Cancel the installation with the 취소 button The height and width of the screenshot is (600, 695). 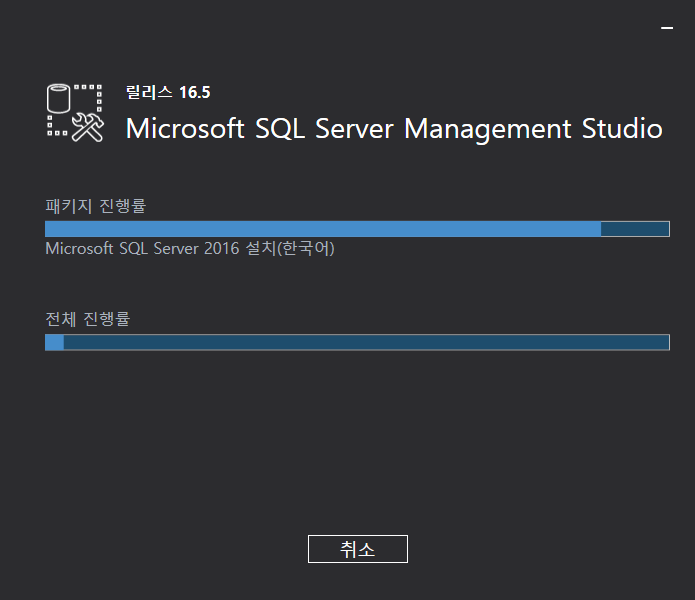coord(357,549)
